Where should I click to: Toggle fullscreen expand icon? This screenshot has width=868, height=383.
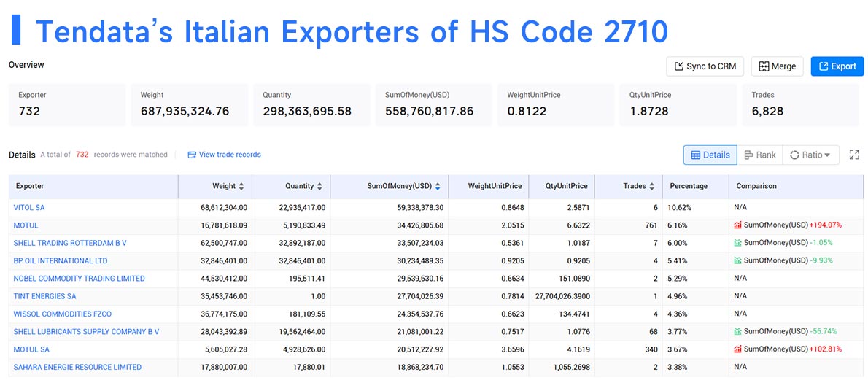pyautogui.click(x=854, y=155)
